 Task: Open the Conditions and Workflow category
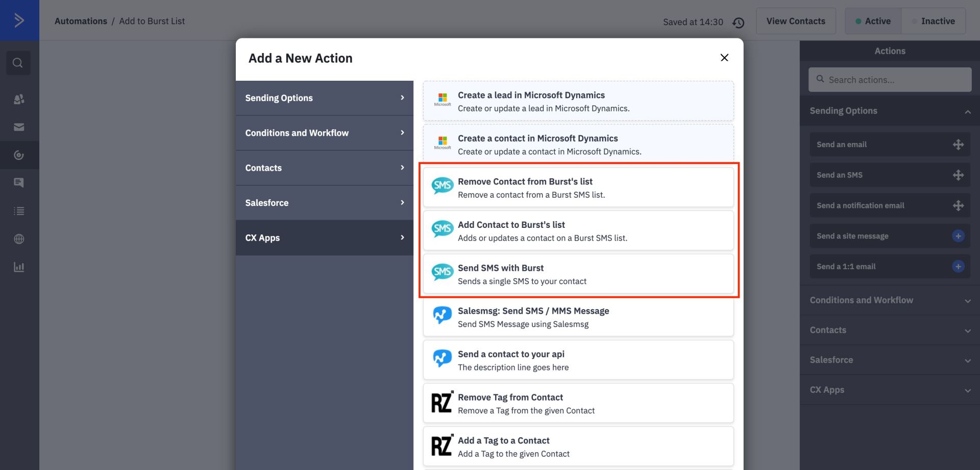(324, 133)
